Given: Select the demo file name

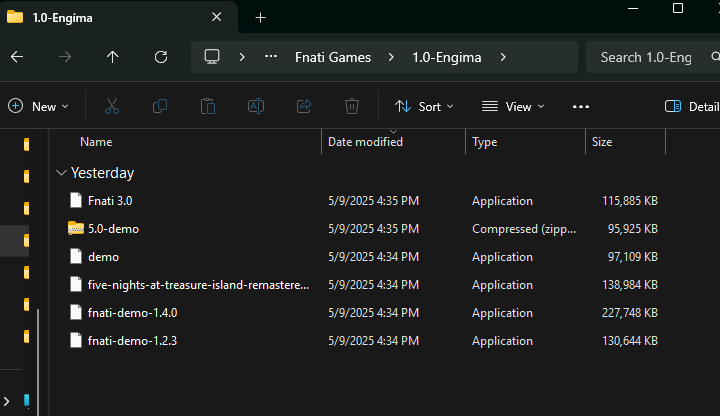Looking at the screenshot, I should point(103,257).
